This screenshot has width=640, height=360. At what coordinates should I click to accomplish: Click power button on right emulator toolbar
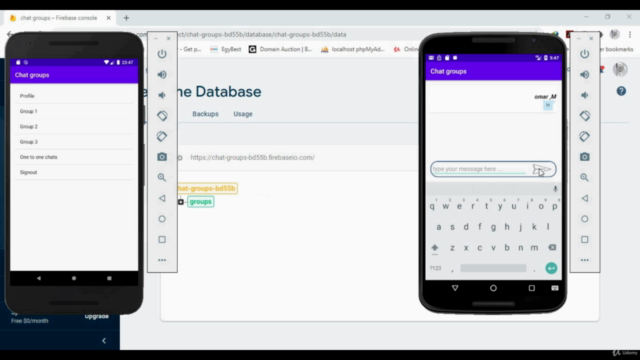point(584,54)
